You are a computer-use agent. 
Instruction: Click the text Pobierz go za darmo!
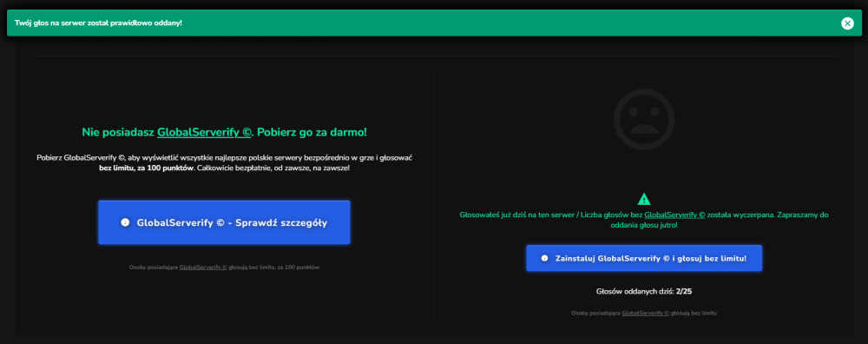click(x=311, y=132)
